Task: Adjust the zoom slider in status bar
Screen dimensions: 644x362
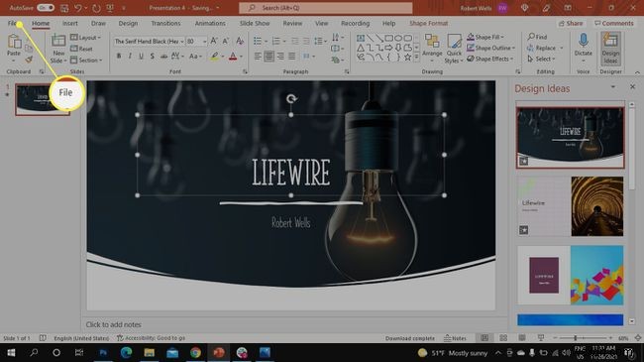Action: click(x=575, y=338)
